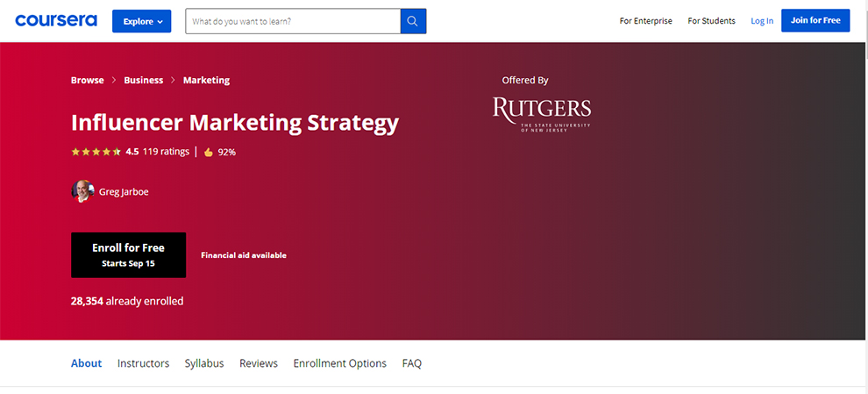Screen dimensions: 868x394
Task: Open Greg Jarboe's profile photo
Action: (x=82, y=192)
